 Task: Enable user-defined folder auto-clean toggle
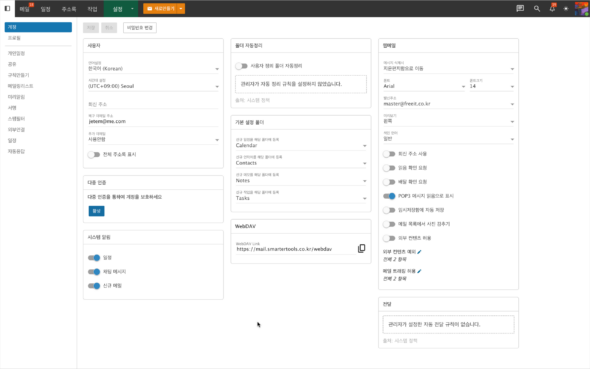tap(242, 66)
